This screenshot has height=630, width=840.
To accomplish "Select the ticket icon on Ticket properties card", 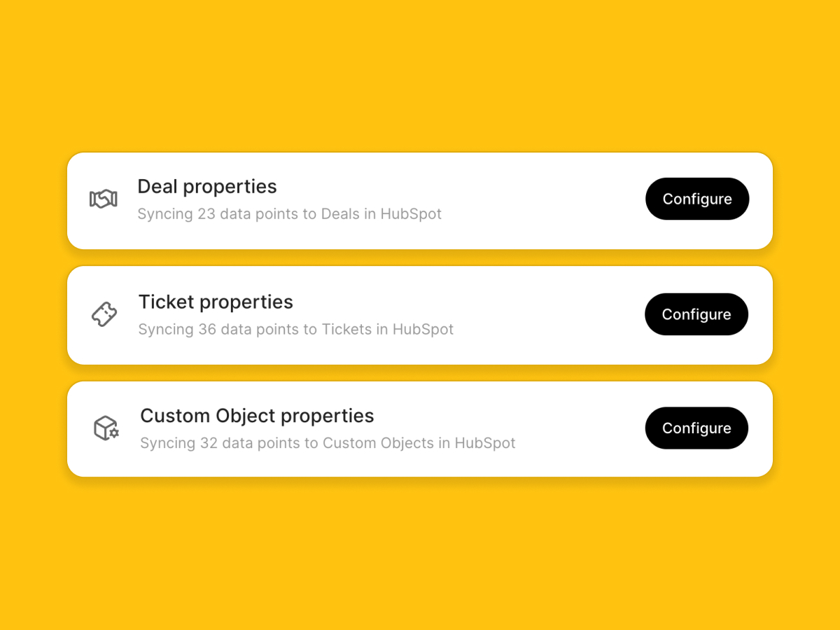I will click(104, 314).
